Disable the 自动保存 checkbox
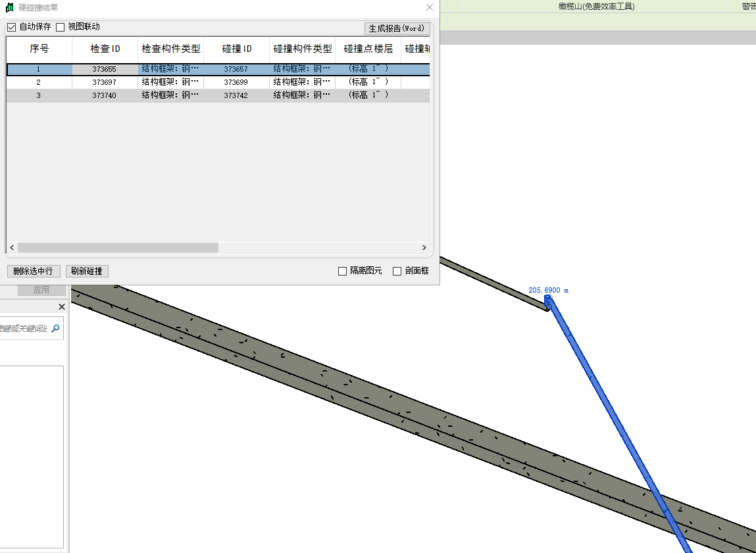Image resolution: width=756 pixels, height=553 pixels. click(11, 28)
